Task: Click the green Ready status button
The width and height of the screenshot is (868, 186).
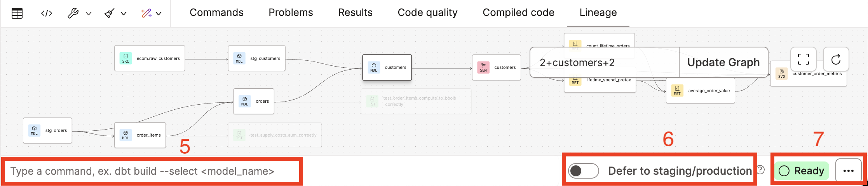Action: coord(802,171)
